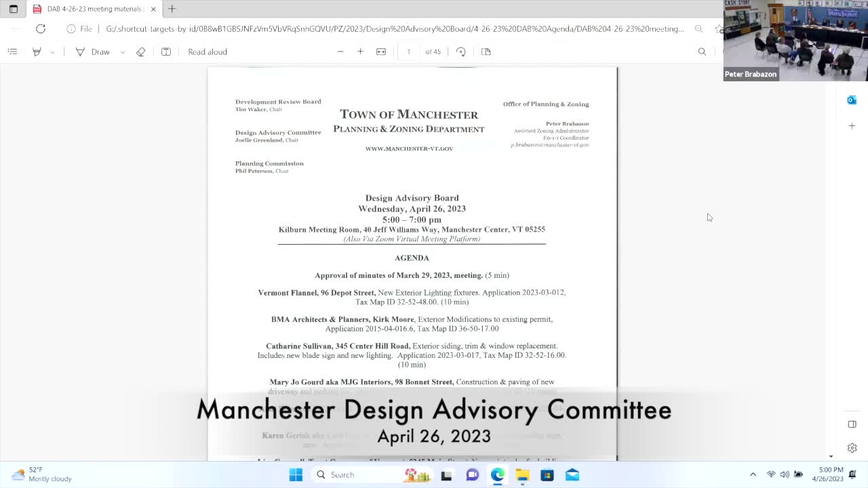Switch Page view layout
868x488 pixels.
point(486,52)
